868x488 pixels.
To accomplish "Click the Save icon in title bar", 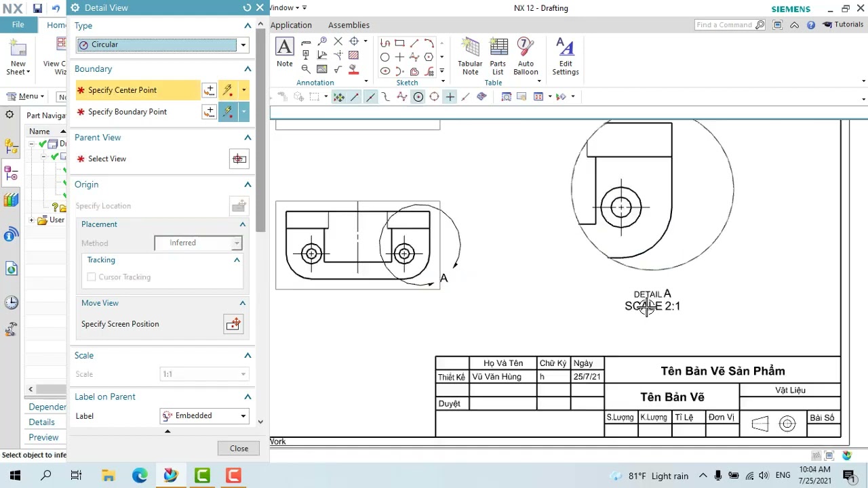I will (x=37, y=9).
